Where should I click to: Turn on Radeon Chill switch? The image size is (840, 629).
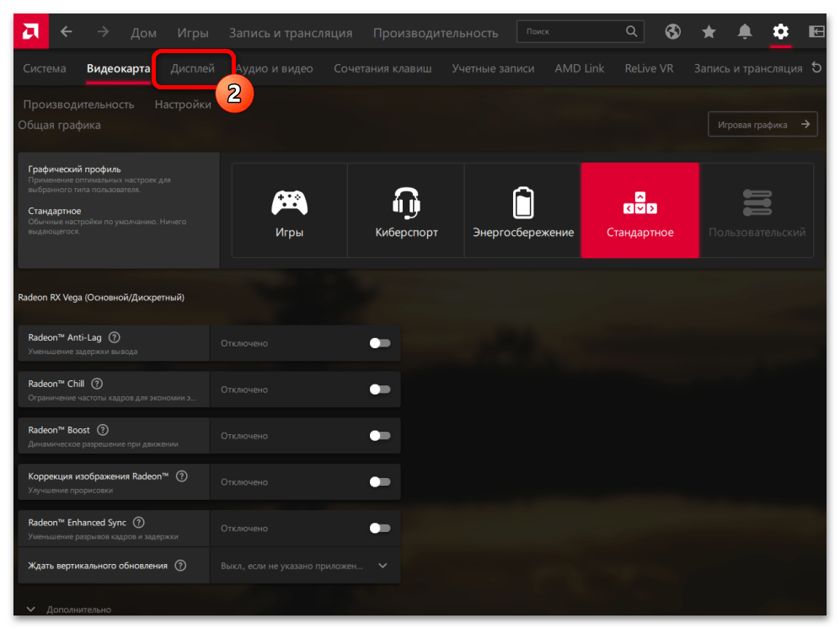click(380, 390)
